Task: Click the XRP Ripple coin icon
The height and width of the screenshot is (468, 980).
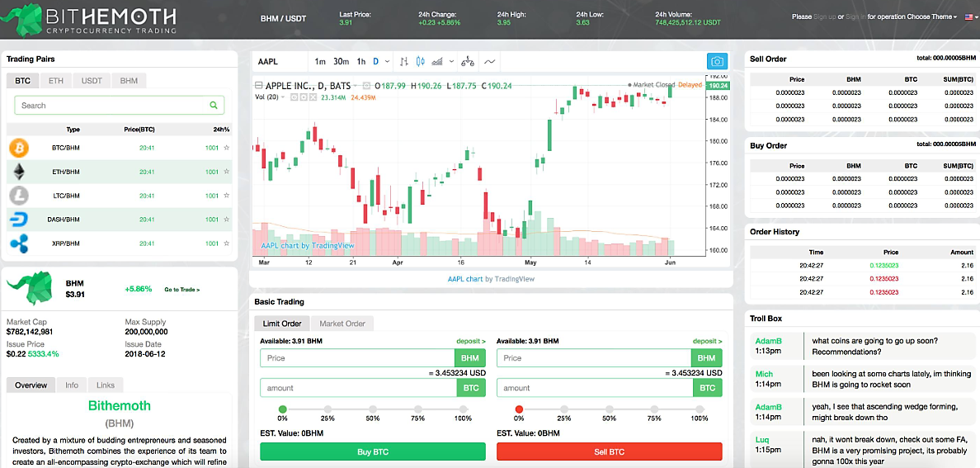Action: click(x=19, y=243)
